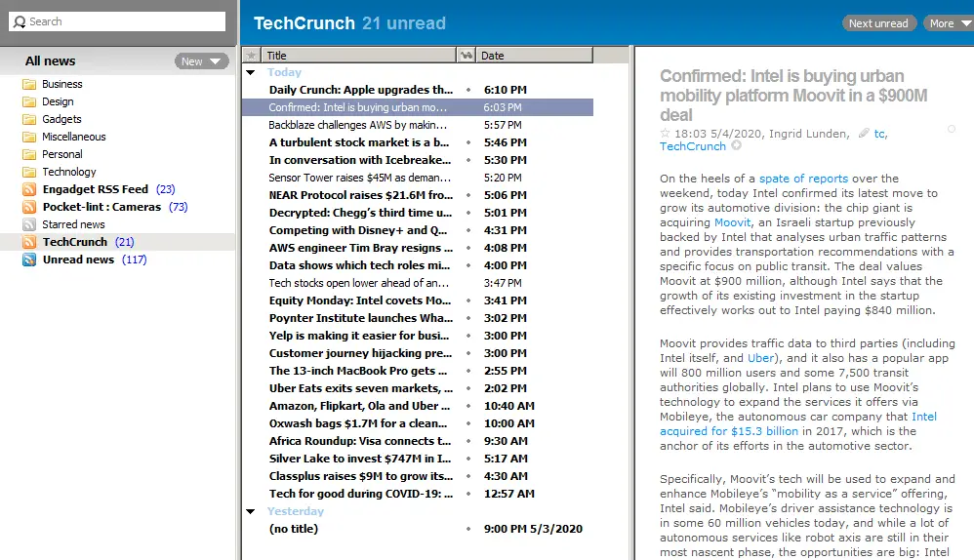Viewport: 974px width, 560px height.
Task: Click the Technology folder icon
Action: [x=29, y=172]
